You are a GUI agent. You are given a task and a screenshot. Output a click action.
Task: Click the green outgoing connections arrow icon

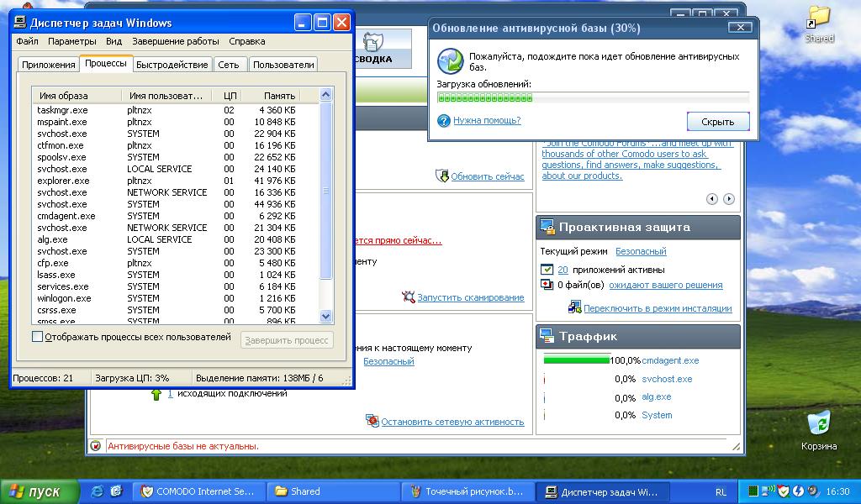[156, 394]
